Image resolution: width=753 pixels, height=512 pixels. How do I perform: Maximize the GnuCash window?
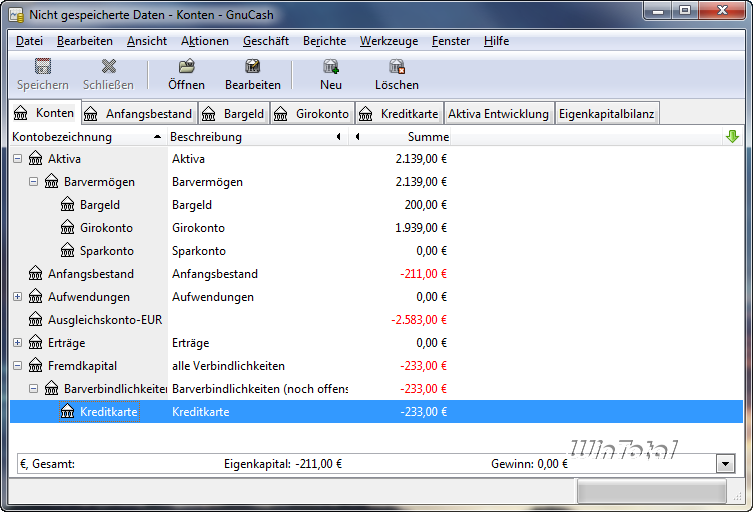(x=685, y=10)
